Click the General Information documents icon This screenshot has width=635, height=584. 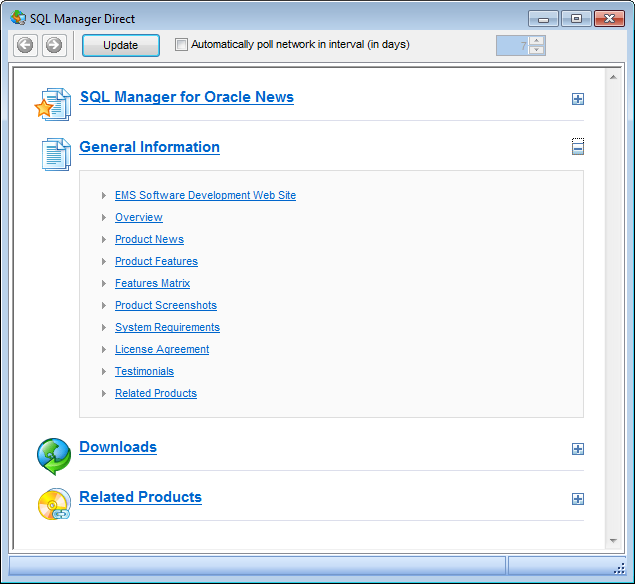click(x=56, y=154)
